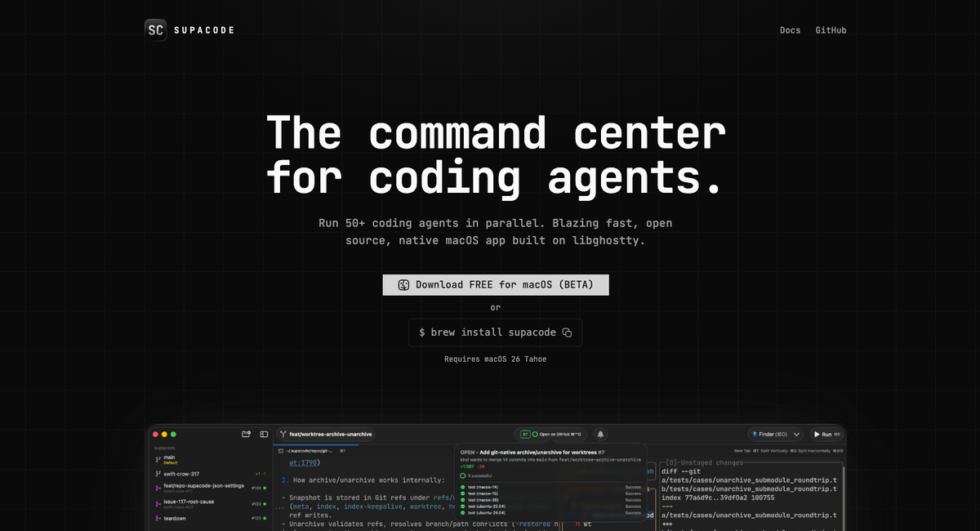Image resolution: width=980 pixels, height=531 pixels.
Task: Click the Finder (⌘O) open-in button
Action: pos(769,435)
